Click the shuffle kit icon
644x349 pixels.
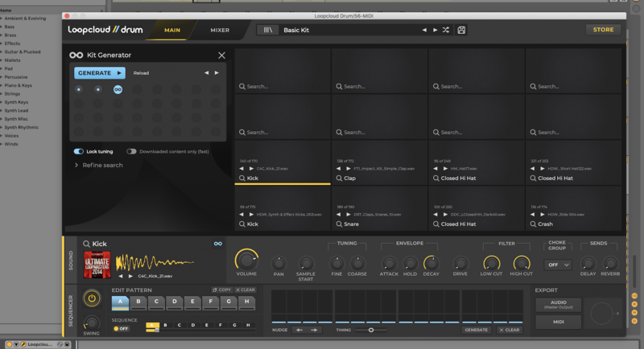445,30
